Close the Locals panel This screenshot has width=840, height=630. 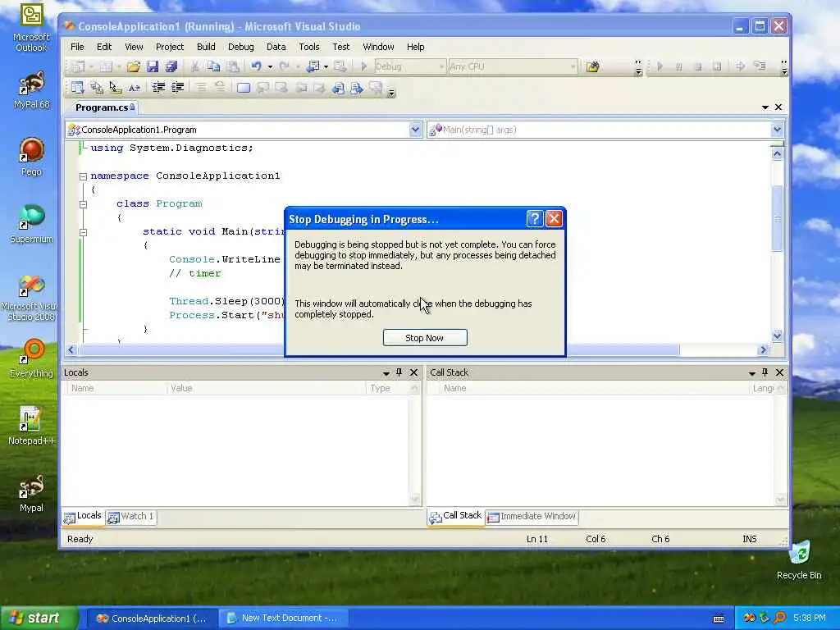(x=414, y=372)
